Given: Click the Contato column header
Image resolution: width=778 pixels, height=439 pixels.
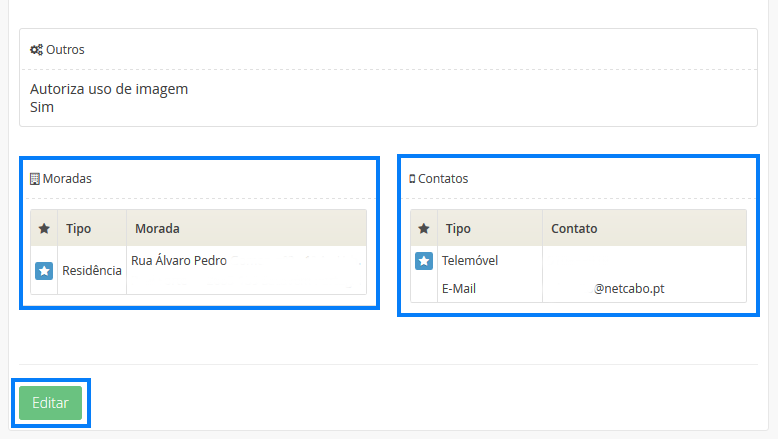Looking at the screenshot, I should pyautogui.click(x=574, y=229).
